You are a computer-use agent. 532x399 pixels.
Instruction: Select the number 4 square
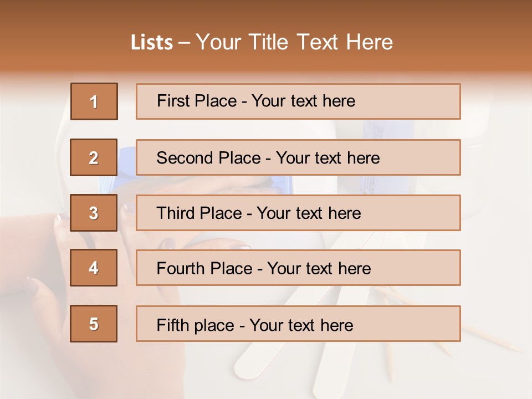pyautogui.click(x=94, y=268)
